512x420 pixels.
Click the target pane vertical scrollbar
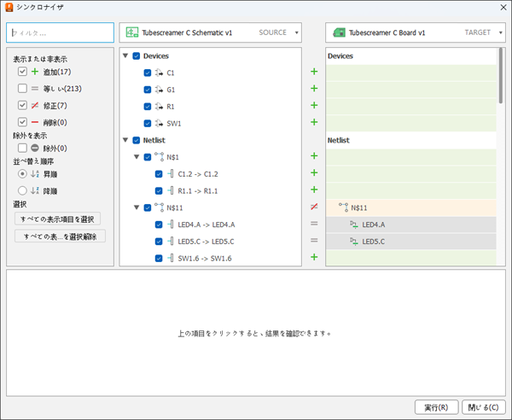(x=501, y=76)
